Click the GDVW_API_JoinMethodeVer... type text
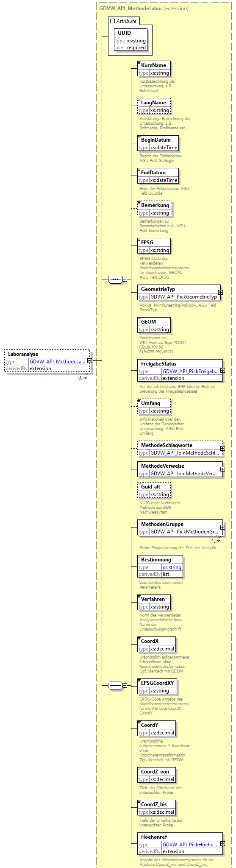Screen dimensions: 236x868 click(184, 474)
